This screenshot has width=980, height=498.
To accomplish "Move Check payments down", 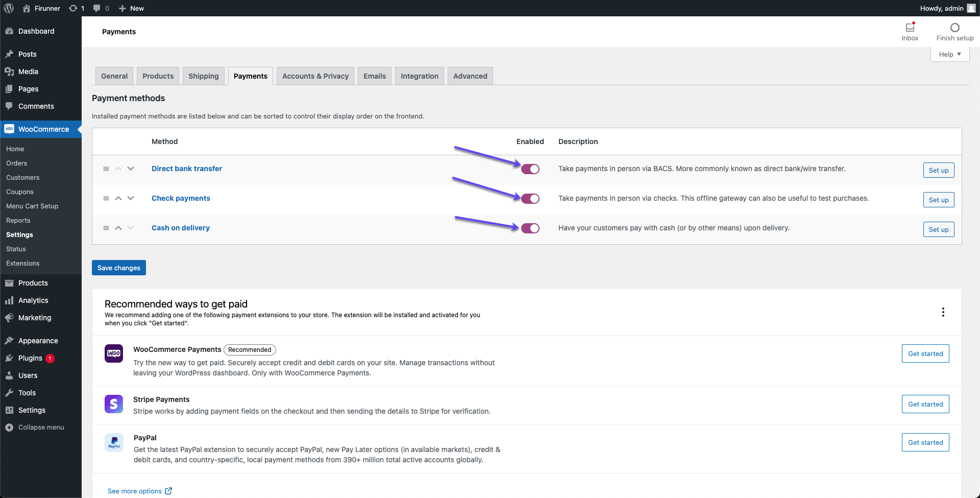I will [131, 198].
